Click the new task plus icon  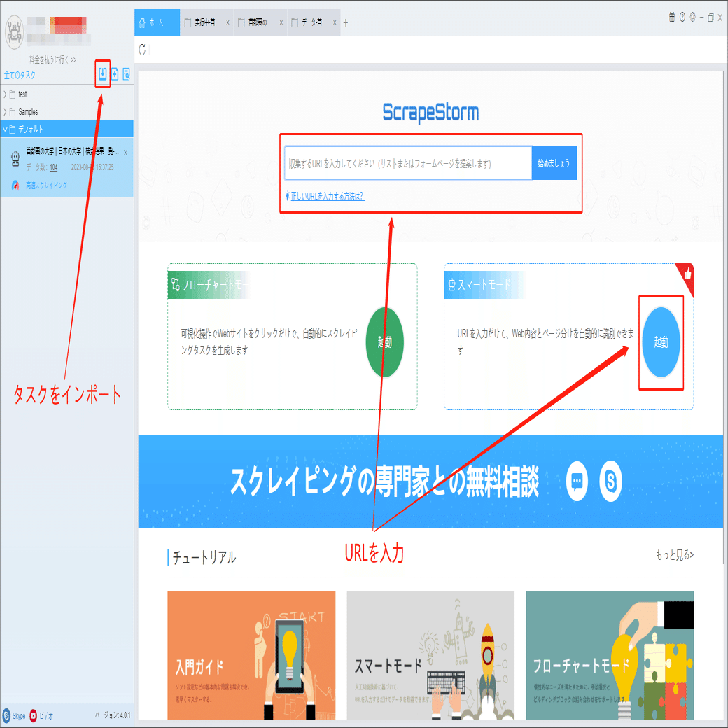coord(115,74)
